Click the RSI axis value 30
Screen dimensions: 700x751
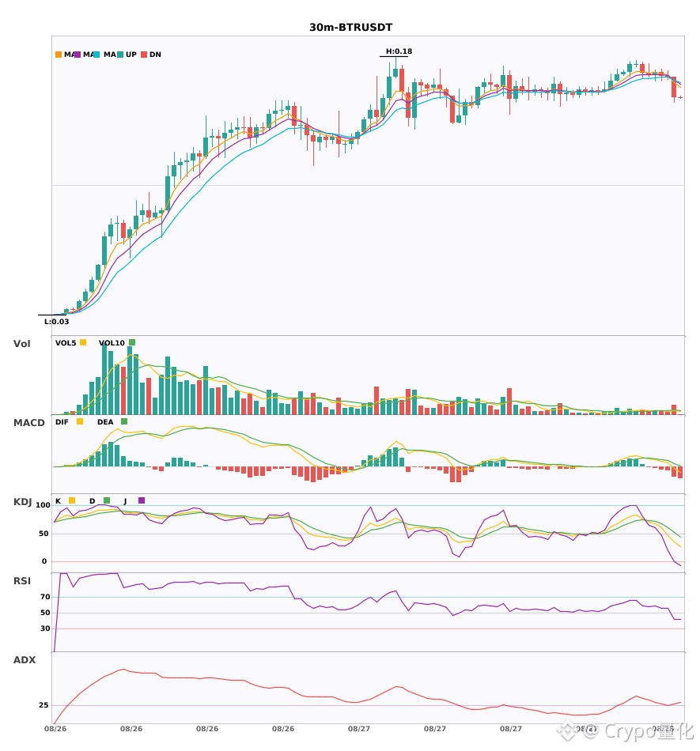(46, 628)
